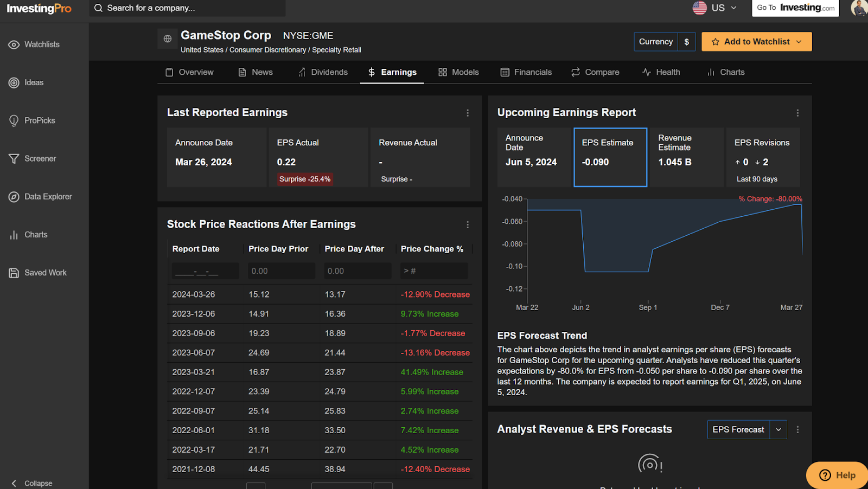
Task: Expand Add to Watchlist dropdown arrow
Action: [x=799, y=42]
